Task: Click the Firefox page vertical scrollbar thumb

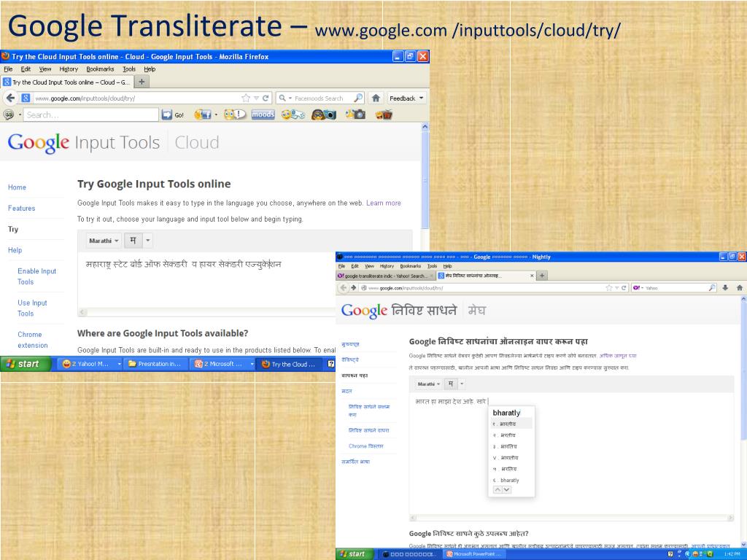Action: pos(425,181)
